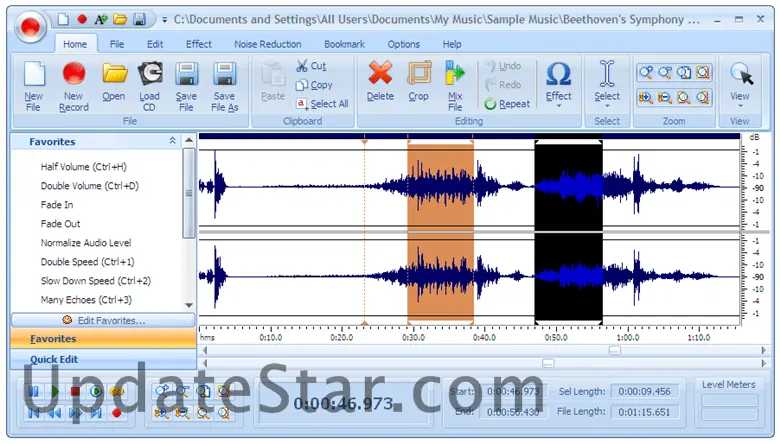Open the Options ribbon tab
Screen dimensions: 780x444
(404, 44)
